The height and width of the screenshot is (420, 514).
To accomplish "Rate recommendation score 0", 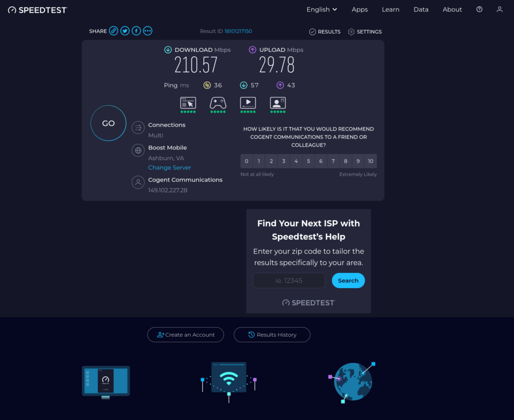I will (x=246, y=161).
